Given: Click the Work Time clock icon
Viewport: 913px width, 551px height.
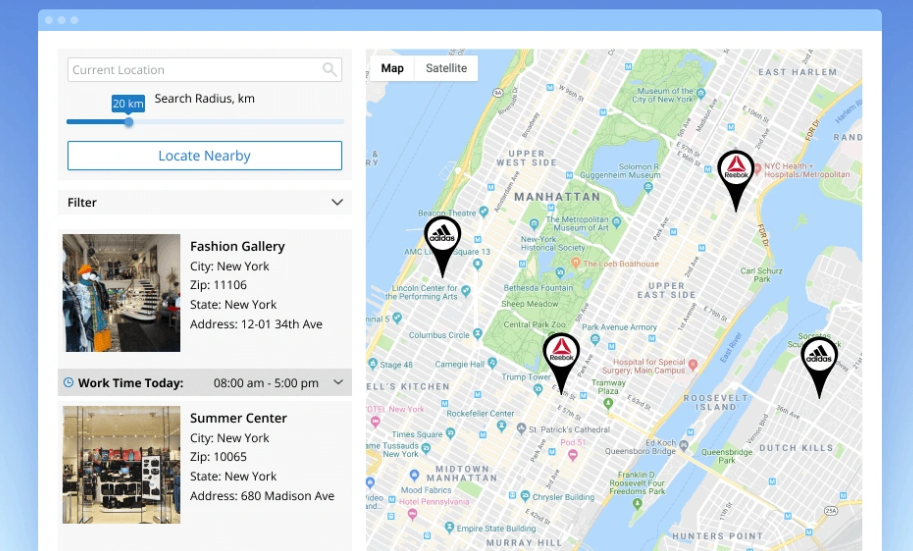Looking at the screenshot, I should [x=68, y=383].
